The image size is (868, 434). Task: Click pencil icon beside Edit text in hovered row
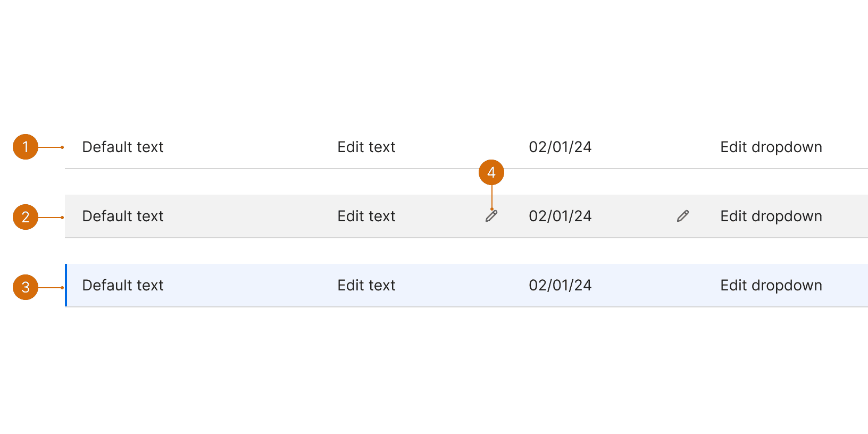point(491,216)
